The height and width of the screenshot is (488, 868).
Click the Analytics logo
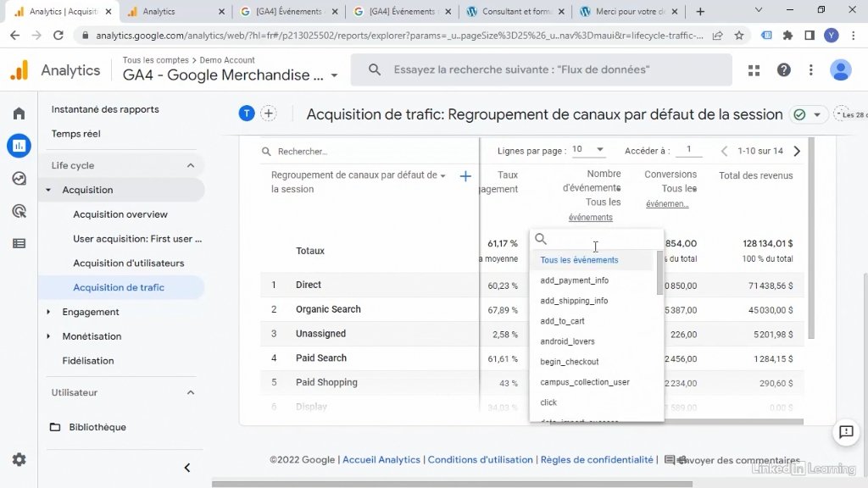point(19,70)
